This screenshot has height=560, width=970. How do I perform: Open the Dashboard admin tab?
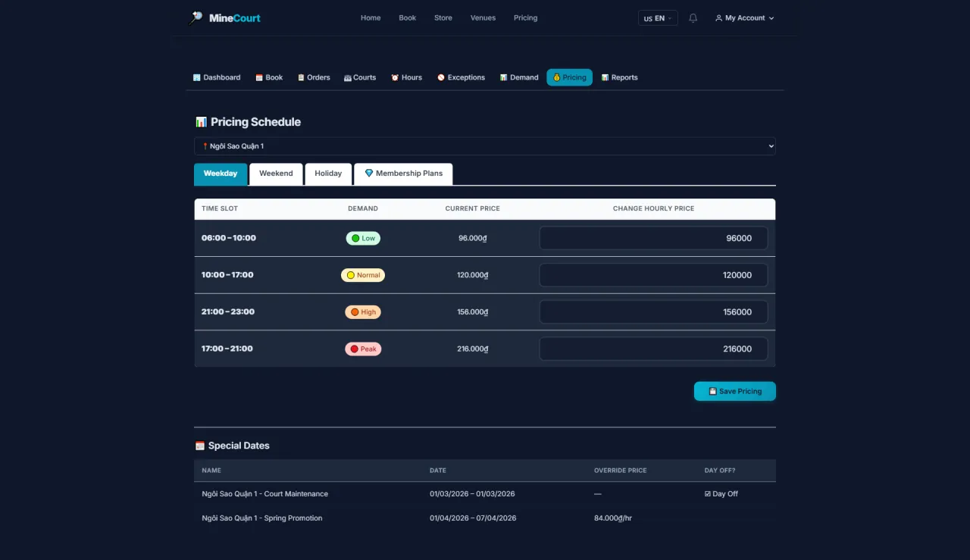point(217,77)
